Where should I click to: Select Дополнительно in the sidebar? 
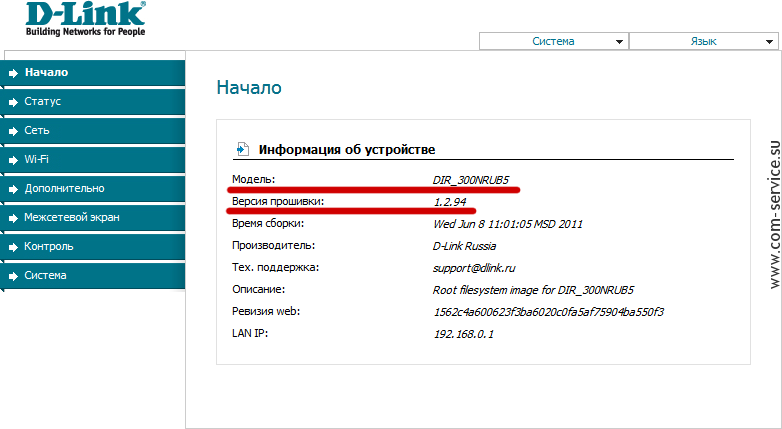[93, 189]
